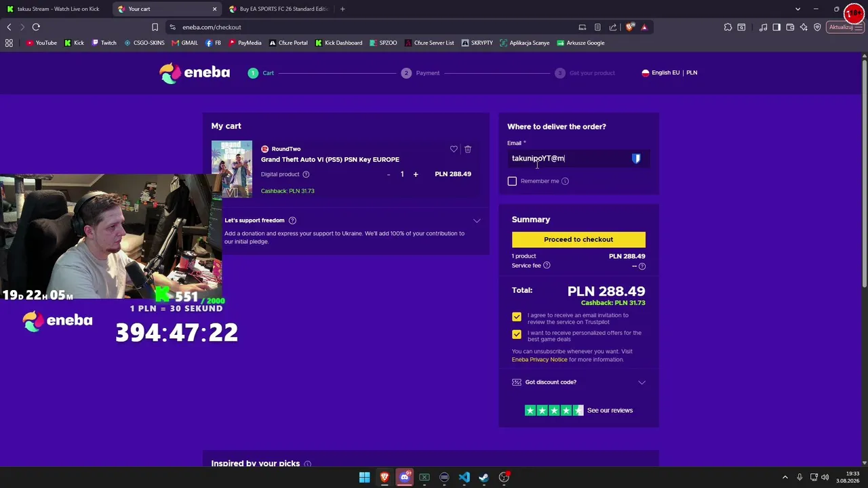
Task: Open reader mode icon in the address bar
Action: pyautogui.click(x=597, y=27)
